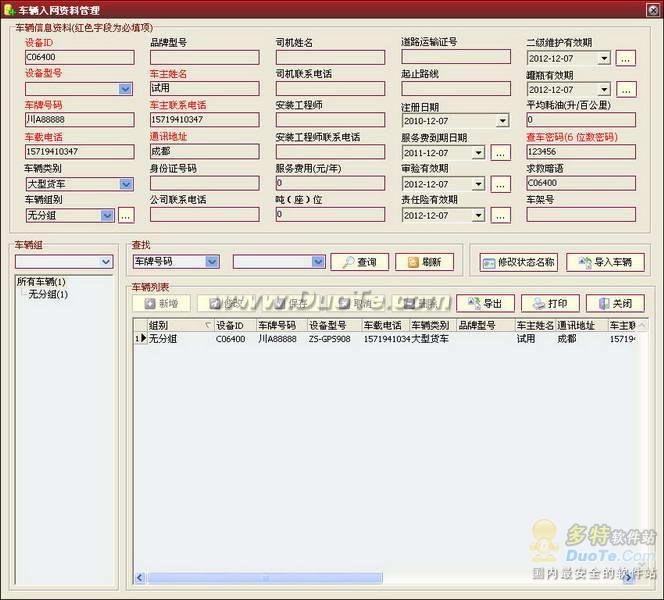Click the 车架号 input field
This screenshot has width=664, height=600.
pos(581,215)
